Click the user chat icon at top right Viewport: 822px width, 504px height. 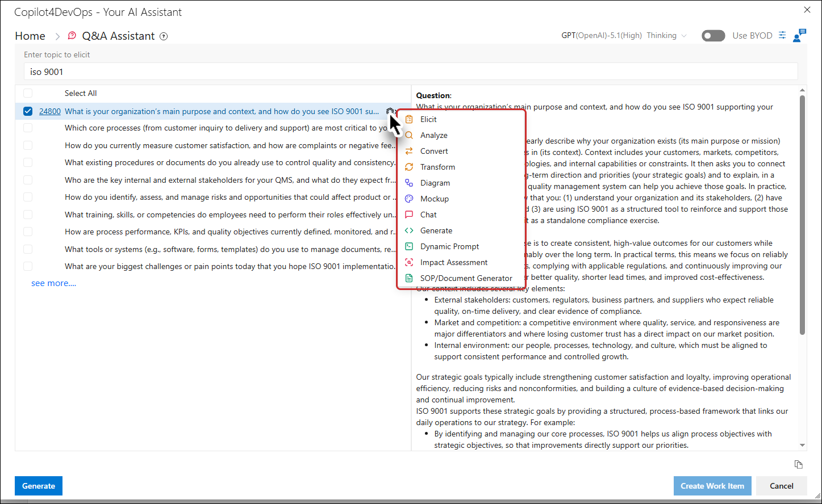coord(799,35)
